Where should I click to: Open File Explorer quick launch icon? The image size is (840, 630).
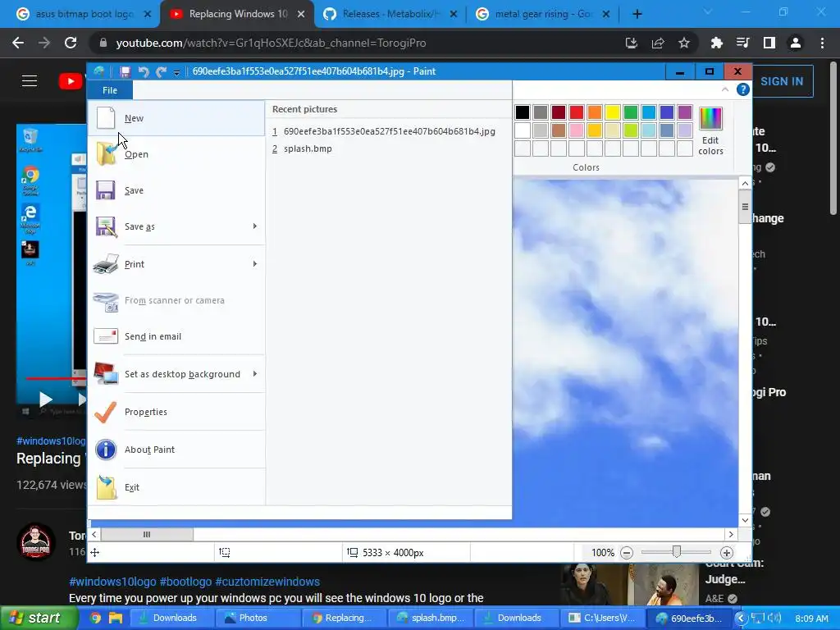coord(115,618)
